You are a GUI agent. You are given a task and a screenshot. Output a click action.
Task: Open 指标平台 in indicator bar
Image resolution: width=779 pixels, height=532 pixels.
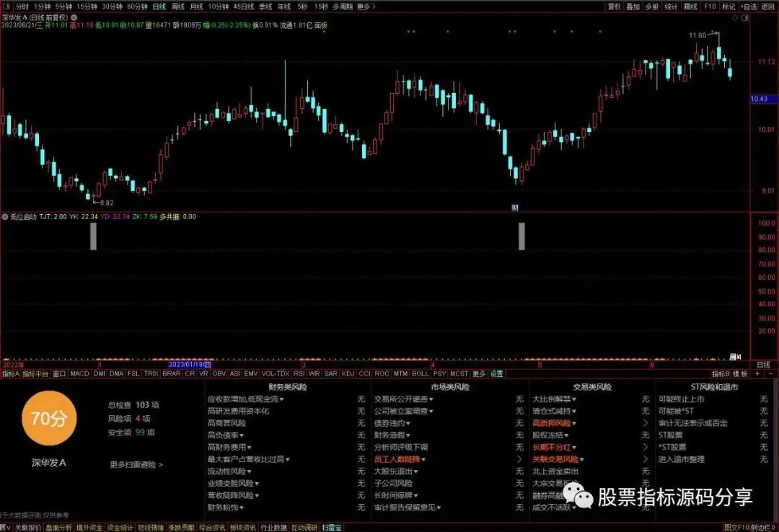[x=35, y=373]
